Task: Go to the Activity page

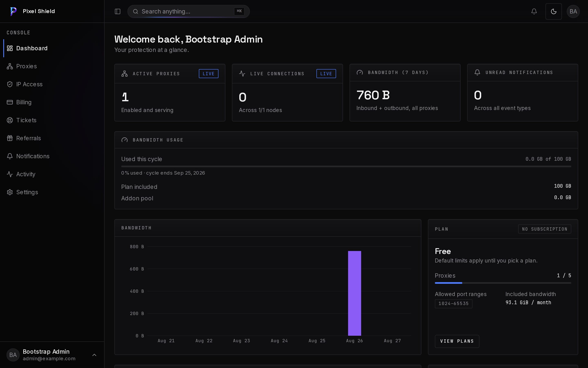Action: tap(52, 174)
